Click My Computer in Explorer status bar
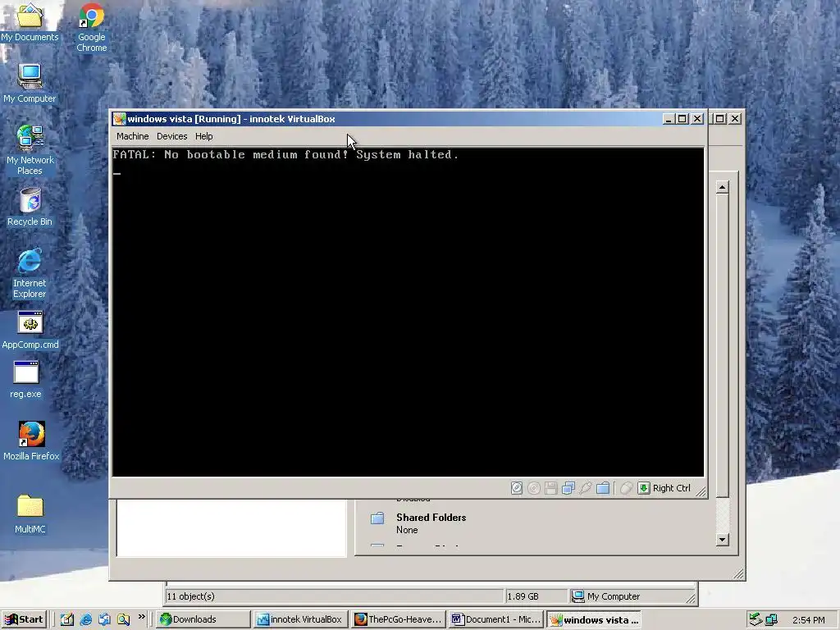The width and height of the screenshot is (840, 630). [x=614, y=596]
